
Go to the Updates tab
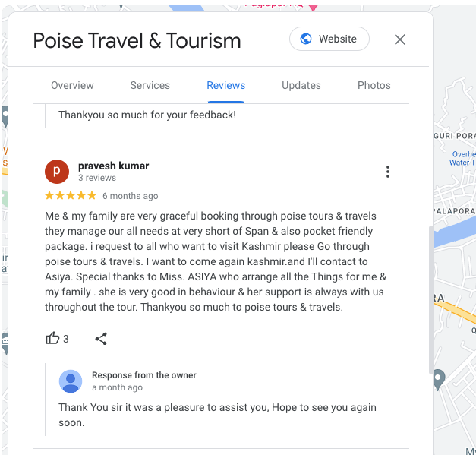pos(301,85)
